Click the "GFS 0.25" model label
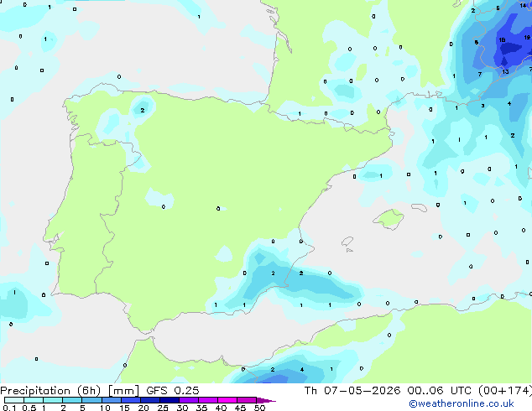The width and height of the screenshot is (532, 411). 173,391
